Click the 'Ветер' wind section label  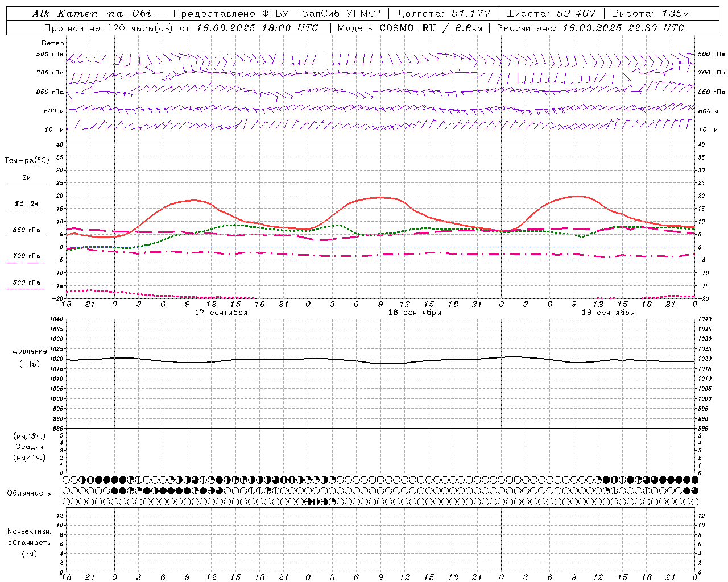[x=52, y=43]
